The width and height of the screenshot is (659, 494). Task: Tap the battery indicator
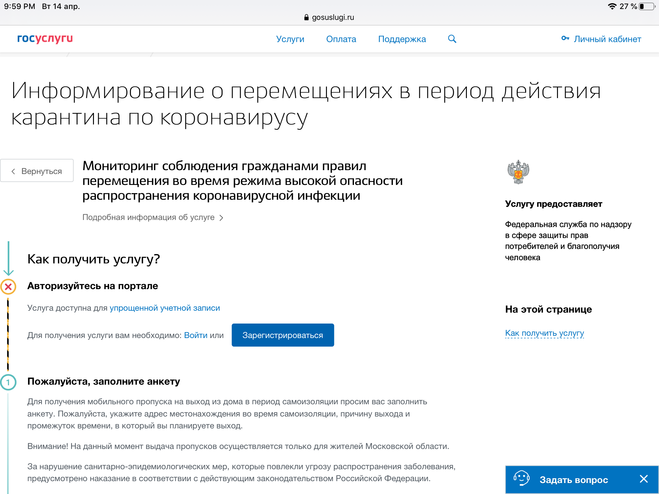[x=647, y=6]
